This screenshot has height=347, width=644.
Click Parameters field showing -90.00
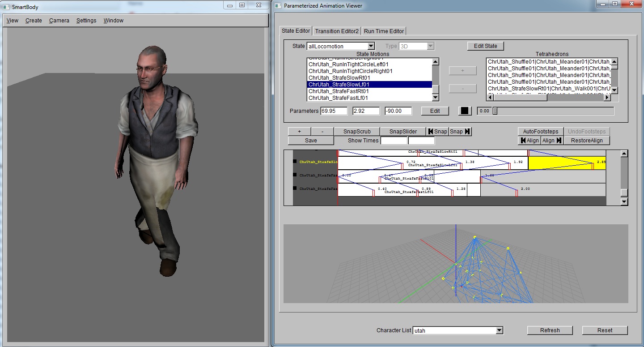[x=398, y=111]
